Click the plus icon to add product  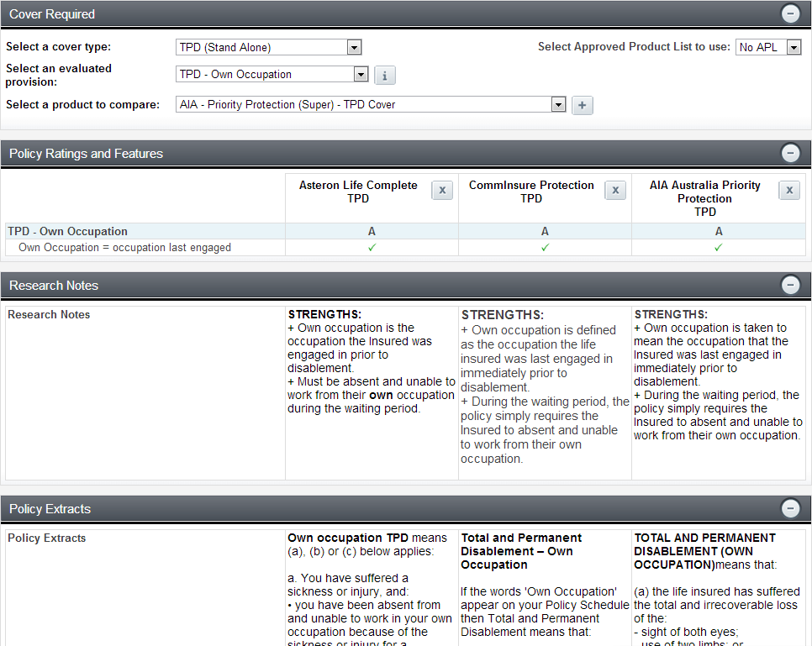click(x=582, y=105)
